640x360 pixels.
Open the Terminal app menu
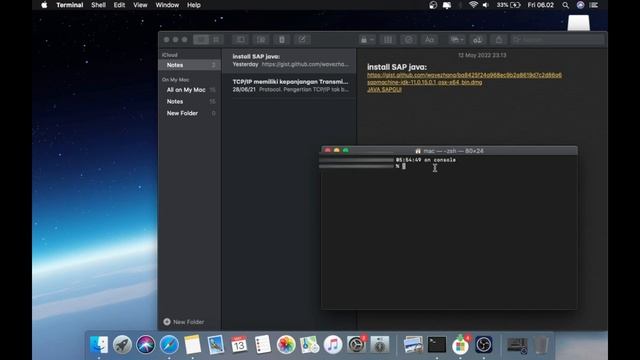tap(70, 5)
